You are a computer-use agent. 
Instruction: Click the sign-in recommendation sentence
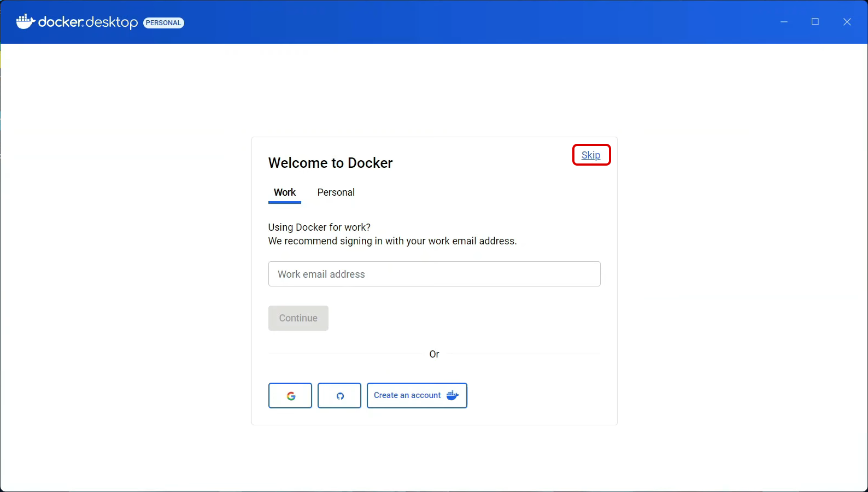[x=392, y=241]
